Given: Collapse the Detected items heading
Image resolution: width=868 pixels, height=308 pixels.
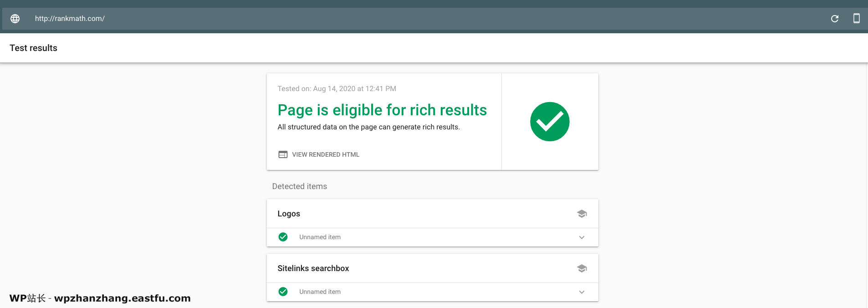Looking at the screenshot, I should click(x=300, y=186).
